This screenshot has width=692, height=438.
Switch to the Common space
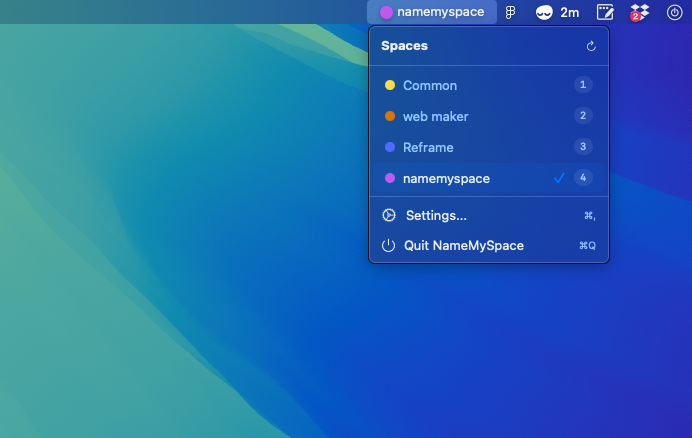[489, 85]
